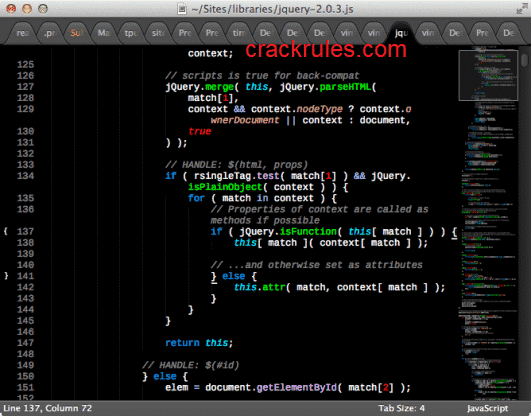Click the Line 137, Column 72 status text
531x416 pixels.
pyautogui.click(x=47, y=408)
